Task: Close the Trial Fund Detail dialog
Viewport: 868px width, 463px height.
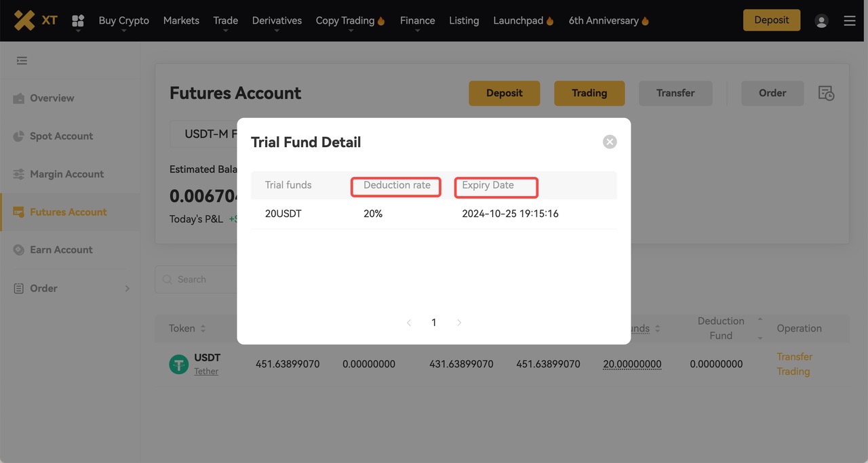Action: point(610,142)
